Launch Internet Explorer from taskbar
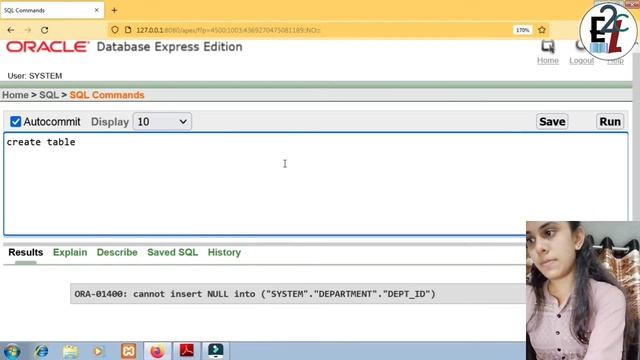The width and height of the screenshot is (640, 360). (41, 351)
